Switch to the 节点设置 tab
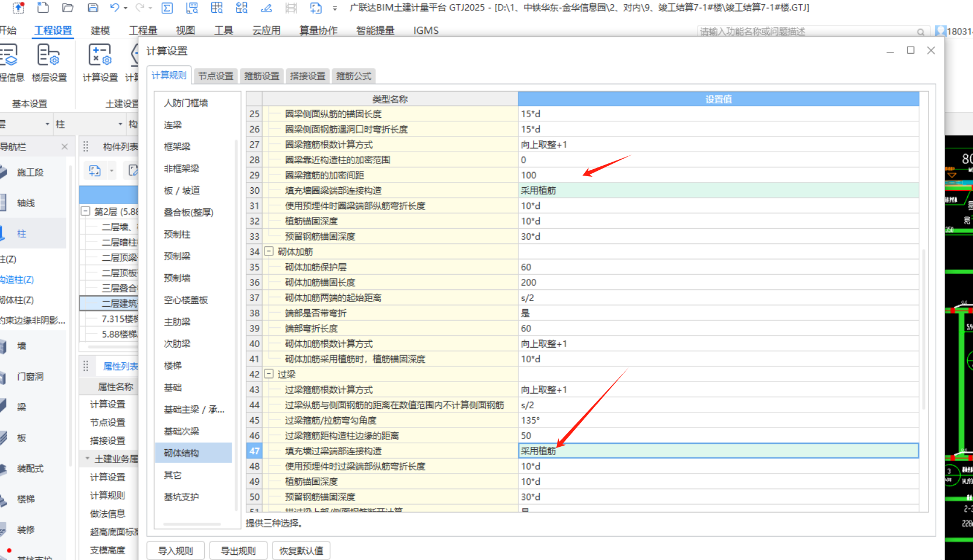Viewport: 973px width, 560px height. tap(215, 76)
